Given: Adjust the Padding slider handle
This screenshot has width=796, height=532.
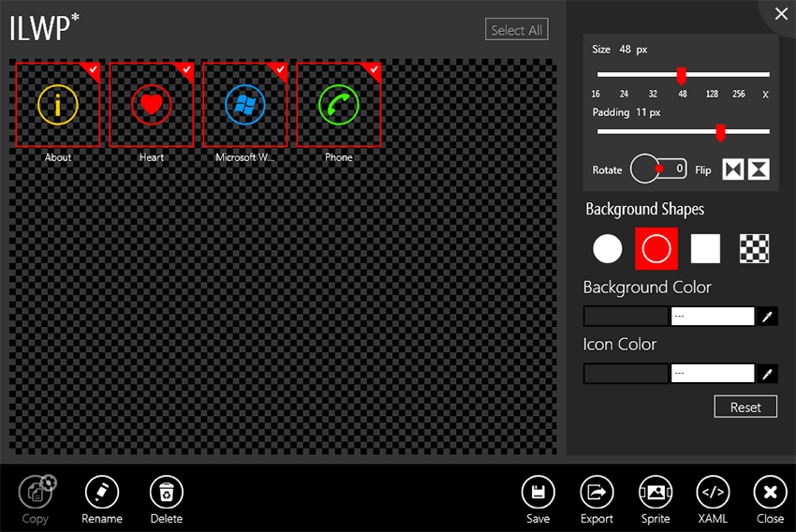Looking at the screenshot, I should pos(720,133).
